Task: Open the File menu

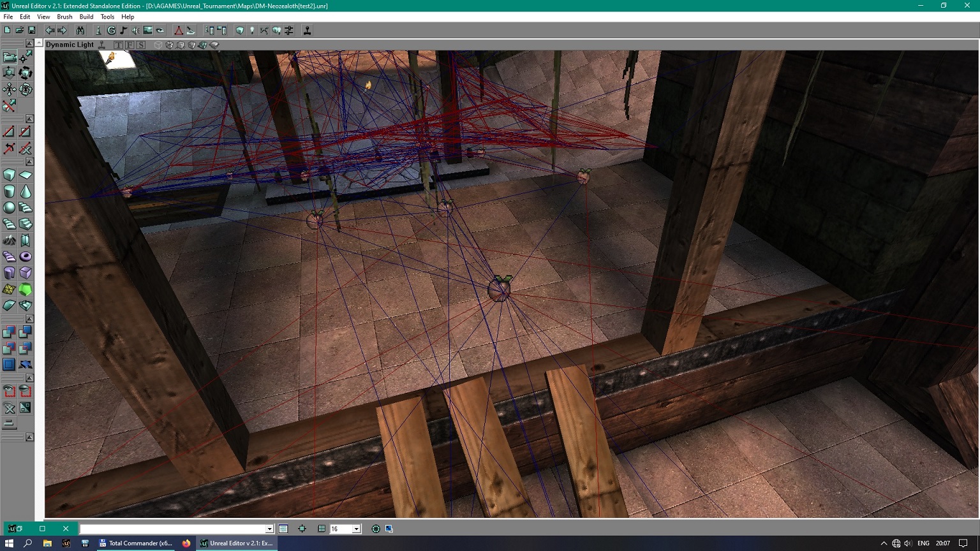Action: pos(8,17)
